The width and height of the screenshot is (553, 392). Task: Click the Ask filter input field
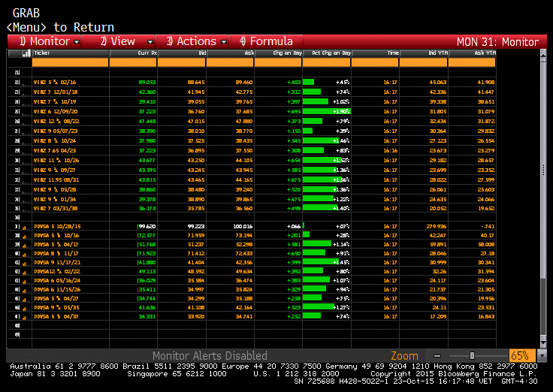[x=230, y=62]
